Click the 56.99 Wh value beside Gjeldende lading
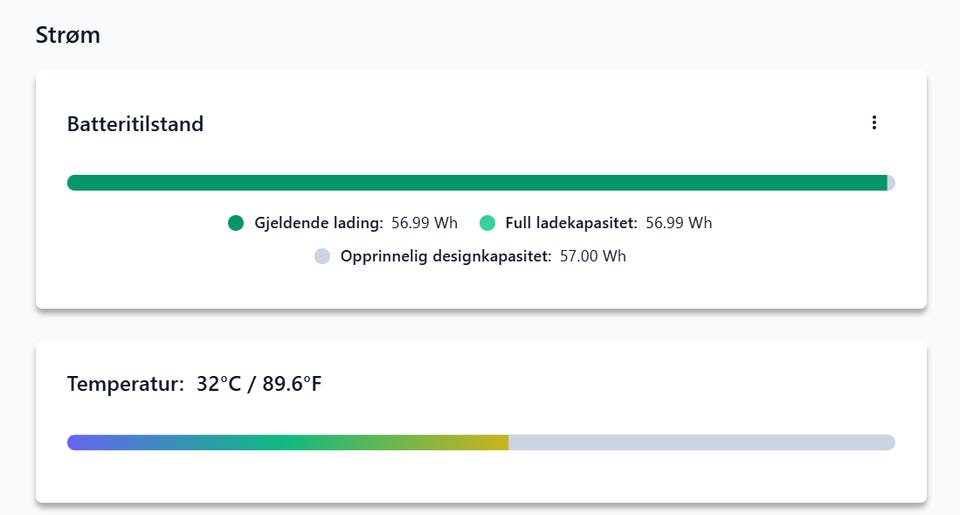 coord(424,223)
